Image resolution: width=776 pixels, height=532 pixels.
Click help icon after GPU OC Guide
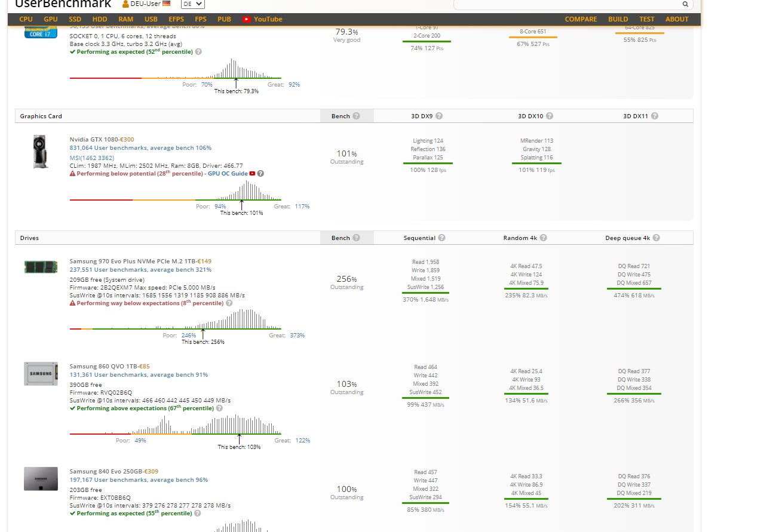(260, 174)
